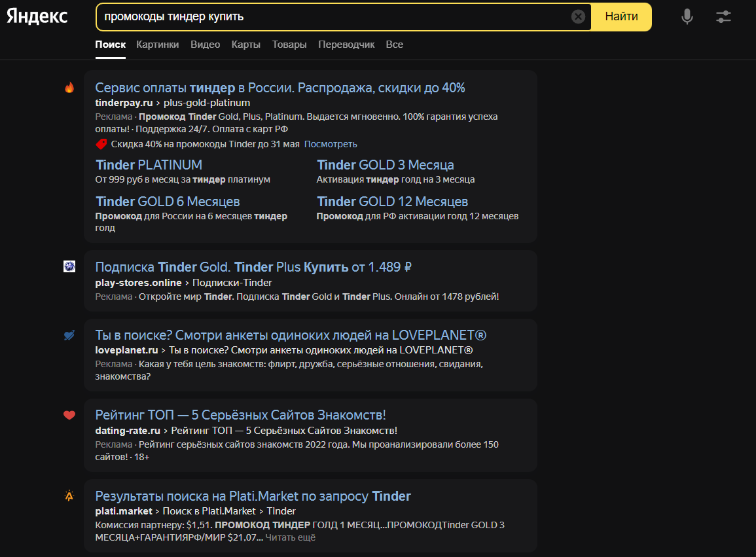This screenshot has width=756, height=557.
Task: Clear the search query with X icon
Action: 578,17
